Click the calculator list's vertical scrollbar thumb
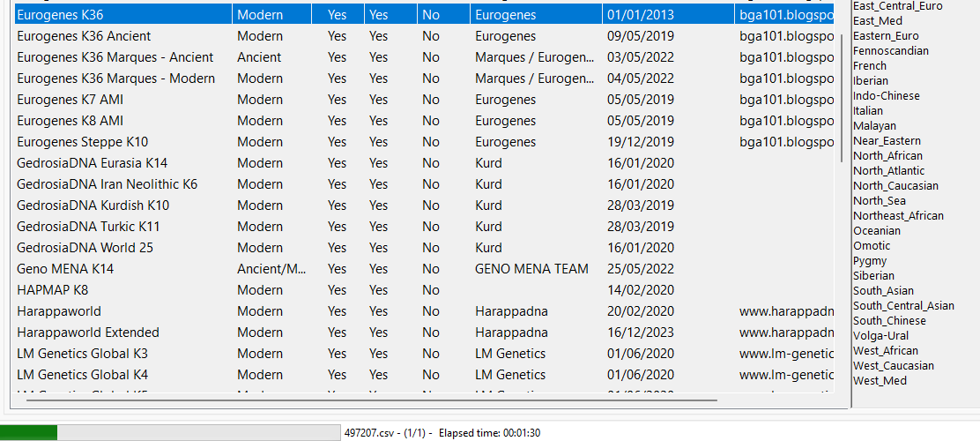The height and width of the screenshot is (441, 980). pyautogui.click(x=843, y=97)
